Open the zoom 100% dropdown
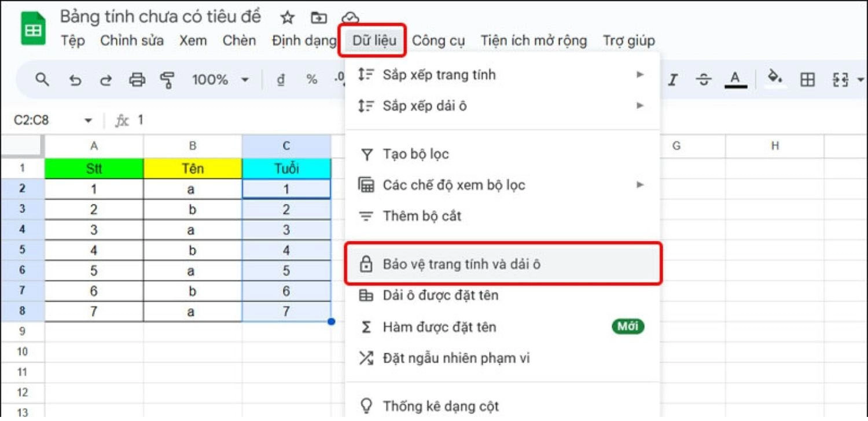The width and height of the screenshot is (868, 421). [x=220, y=80]
